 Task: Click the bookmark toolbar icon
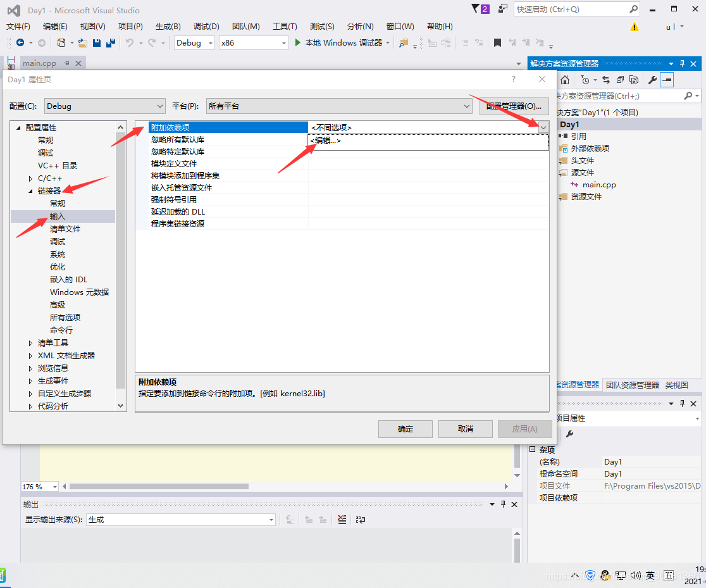click(497, 43)
